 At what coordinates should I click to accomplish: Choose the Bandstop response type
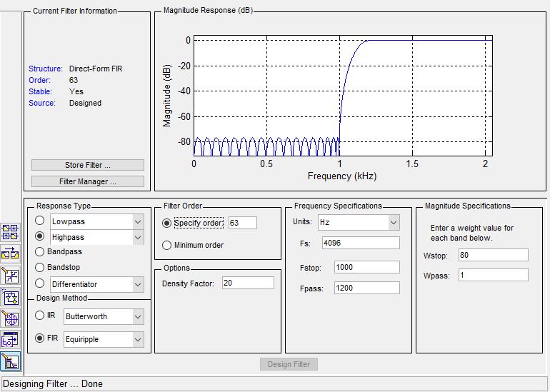(x=40, y=267)
